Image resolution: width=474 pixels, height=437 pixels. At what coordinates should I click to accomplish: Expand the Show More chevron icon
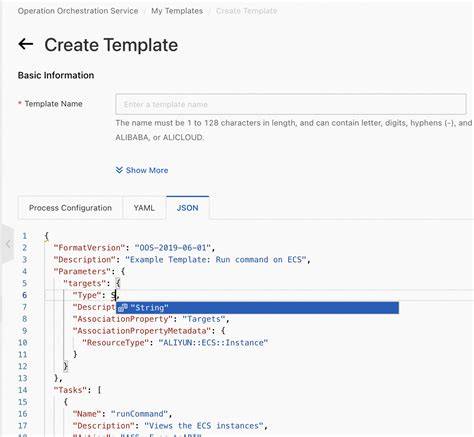click(x=119, y=170)
